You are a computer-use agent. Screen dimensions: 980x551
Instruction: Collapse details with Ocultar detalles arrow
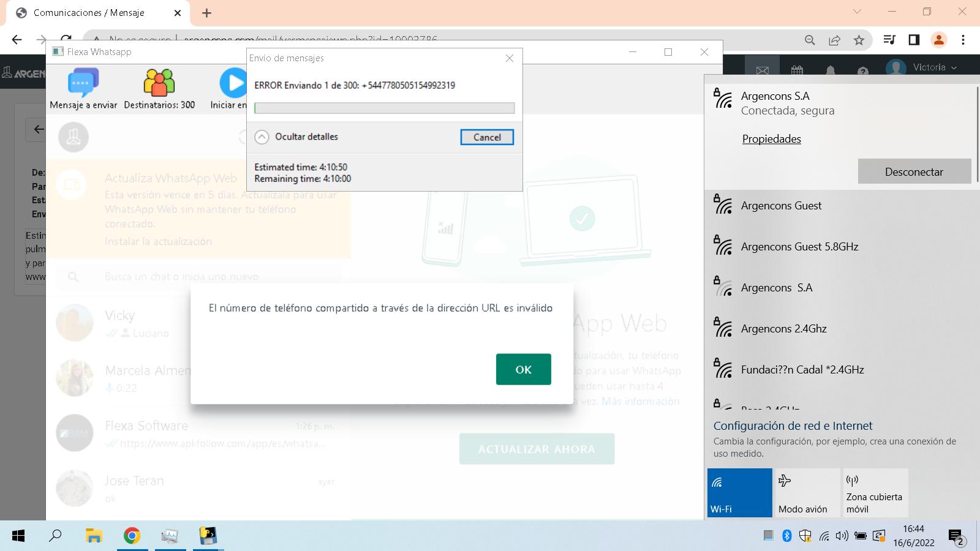(x=262, y=137)
